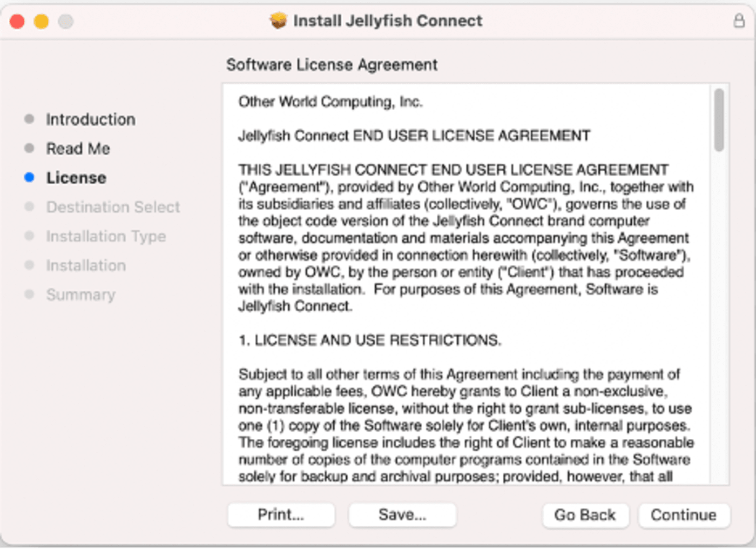Image resolution: width=756 pixels, height=549 pixels.
Task: Click the Installation step in sidebar
Action: [x=86, y=265]
